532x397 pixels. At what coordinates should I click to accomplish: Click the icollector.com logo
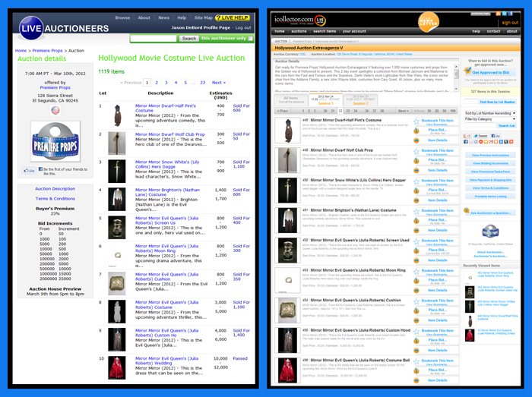(x=300, y=20)
